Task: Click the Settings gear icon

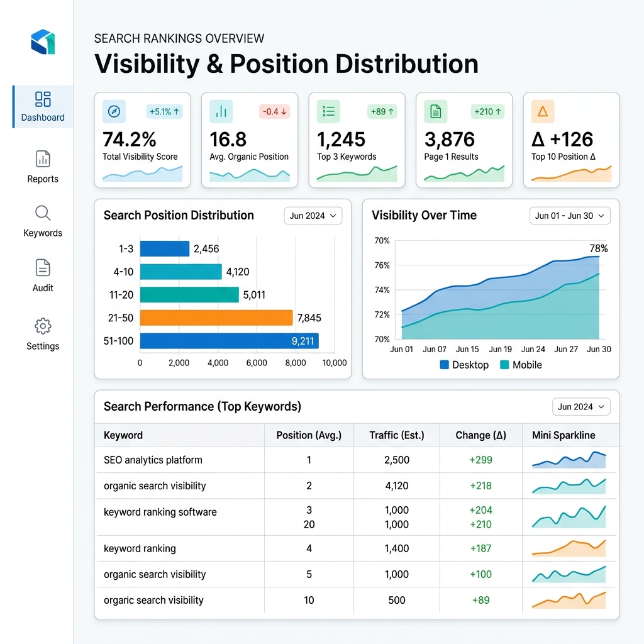Action: pos(43,326)
